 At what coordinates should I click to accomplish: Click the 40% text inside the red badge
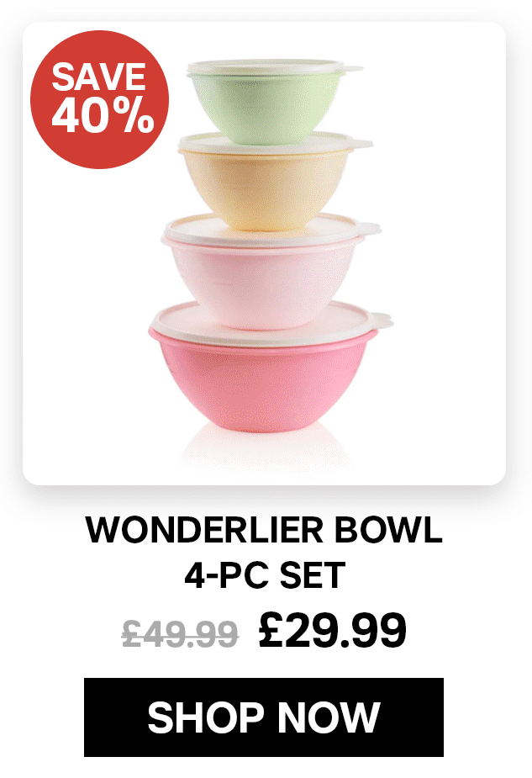coord(103,114)
